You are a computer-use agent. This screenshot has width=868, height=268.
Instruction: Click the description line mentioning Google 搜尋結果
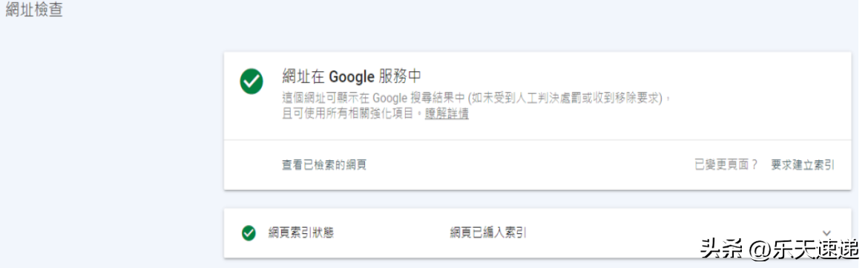(476, 99)
